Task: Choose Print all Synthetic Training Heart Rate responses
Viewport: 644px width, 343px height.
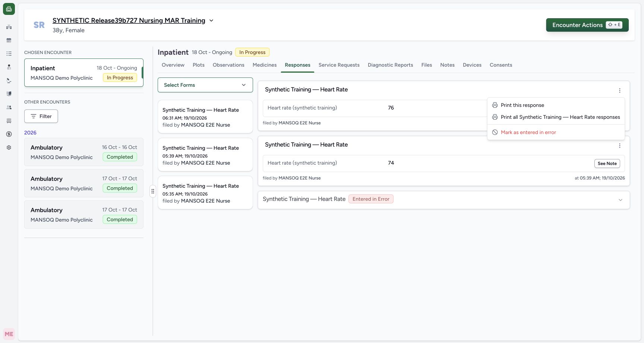Action: 556,117
